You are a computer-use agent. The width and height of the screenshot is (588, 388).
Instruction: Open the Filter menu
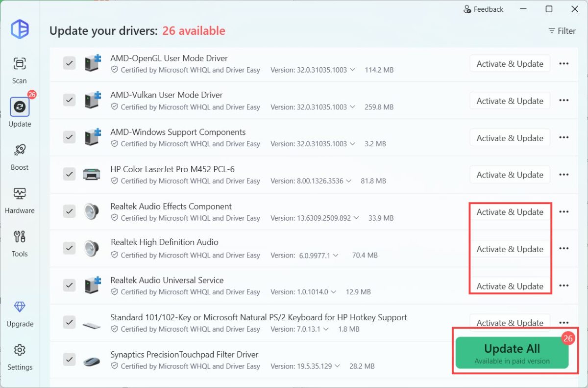tap(562, 31)
